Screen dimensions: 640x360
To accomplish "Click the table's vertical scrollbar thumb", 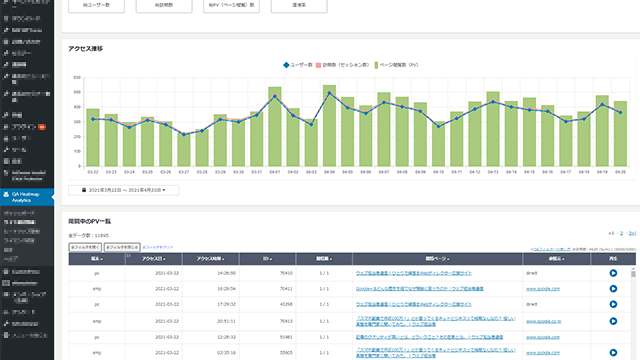I will tap(633, 274).
